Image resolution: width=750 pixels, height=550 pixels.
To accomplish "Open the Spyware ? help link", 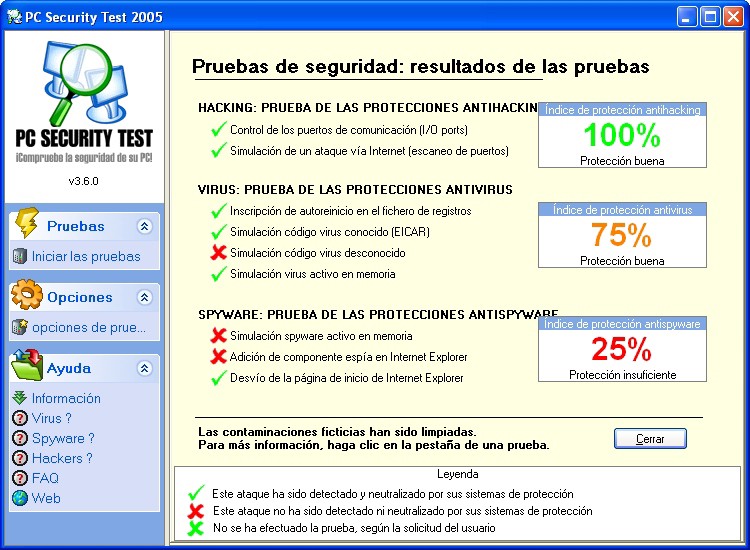I will [63, 438].
